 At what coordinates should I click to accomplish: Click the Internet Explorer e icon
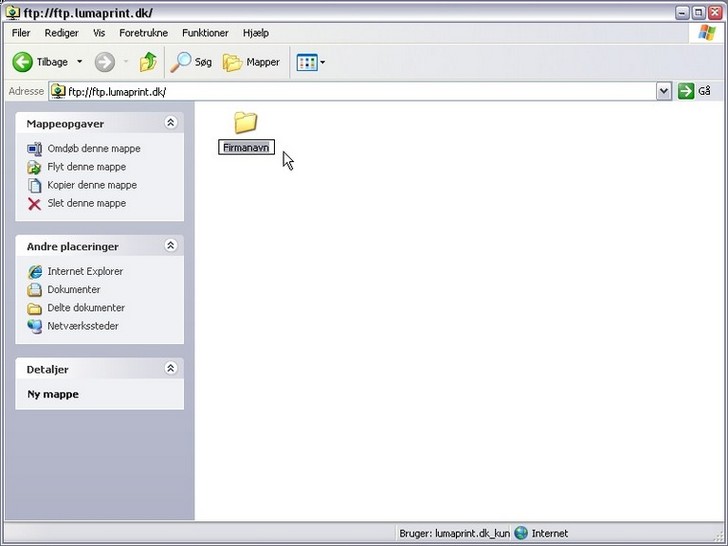[34, 272]
